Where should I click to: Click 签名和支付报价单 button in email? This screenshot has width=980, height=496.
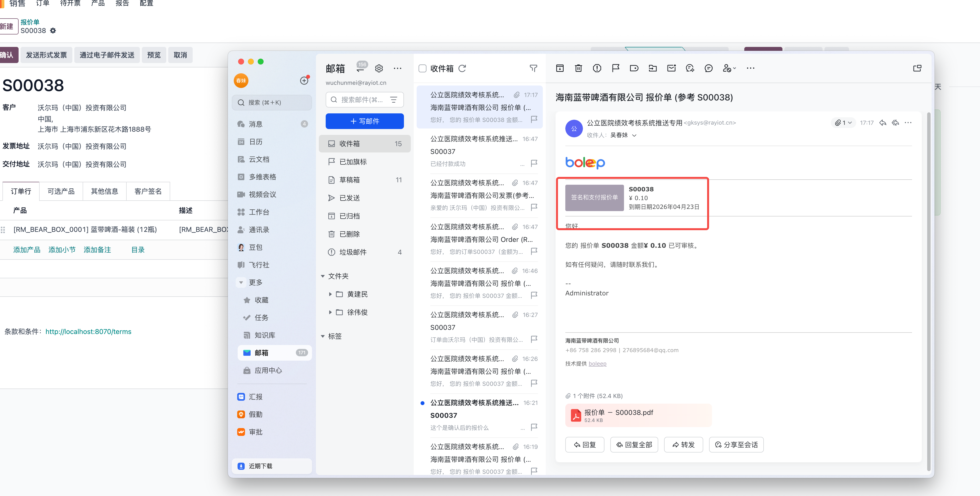[594, 198]
